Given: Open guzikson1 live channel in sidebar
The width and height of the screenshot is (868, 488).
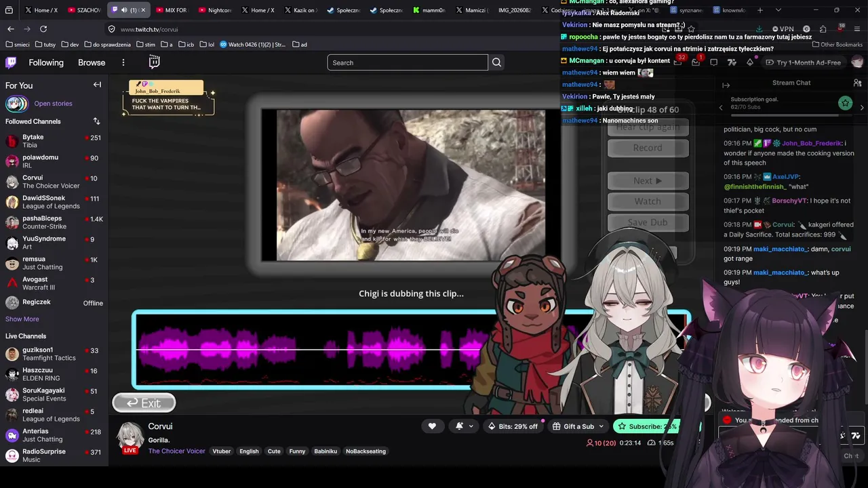Looking at the screenshot, I should [x=54, y=354].
